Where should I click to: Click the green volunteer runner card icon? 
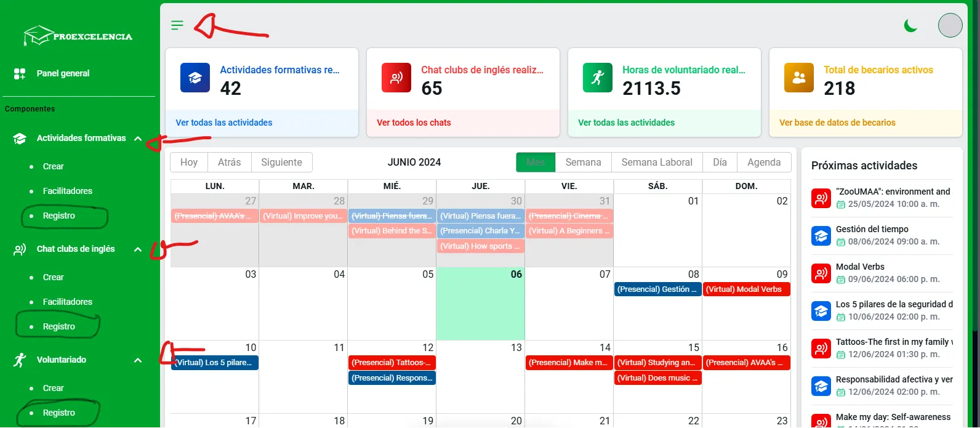pos(598,78)
